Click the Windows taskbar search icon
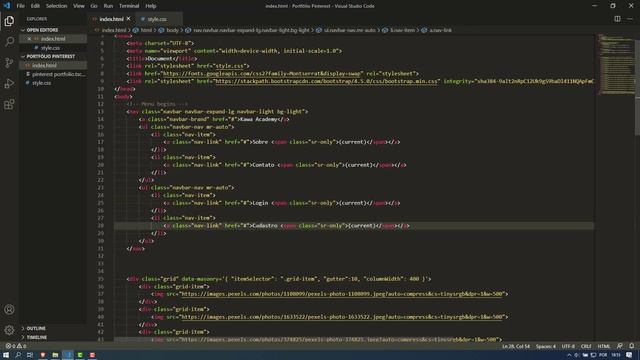 18,355
